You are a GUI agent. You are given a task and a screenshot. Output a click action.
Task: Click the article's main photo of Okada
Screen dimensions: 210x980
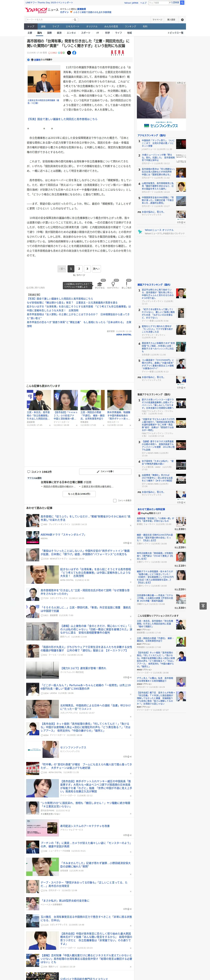(x=44, y=81)
